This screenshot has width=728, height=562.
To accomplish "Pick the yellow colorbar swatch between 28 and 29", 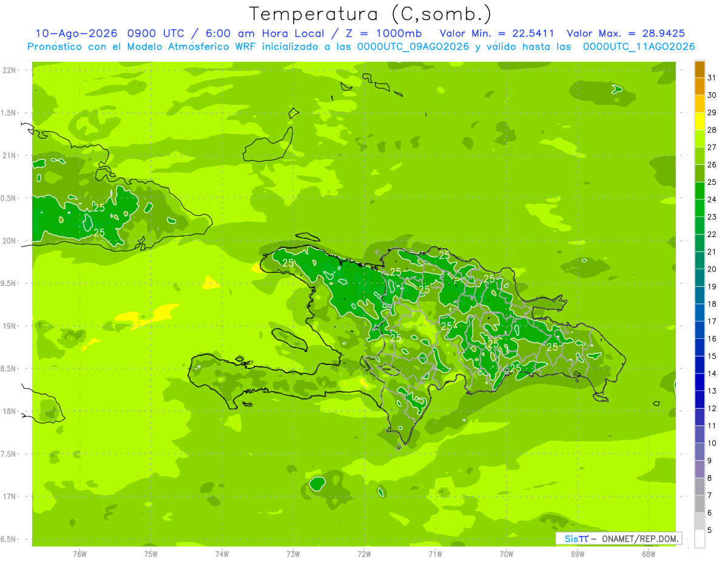I will point(699,121).
